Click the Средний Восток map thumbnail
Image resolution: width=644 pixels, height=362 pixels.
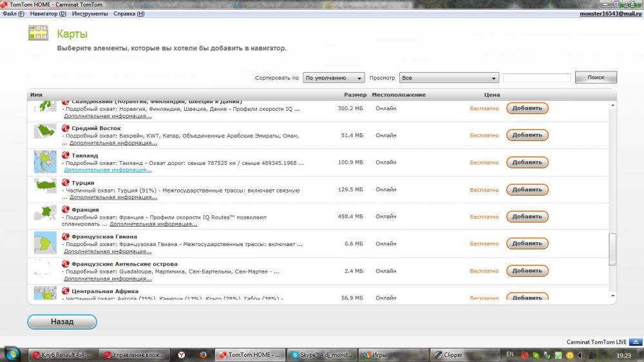[x=45, y=132]
